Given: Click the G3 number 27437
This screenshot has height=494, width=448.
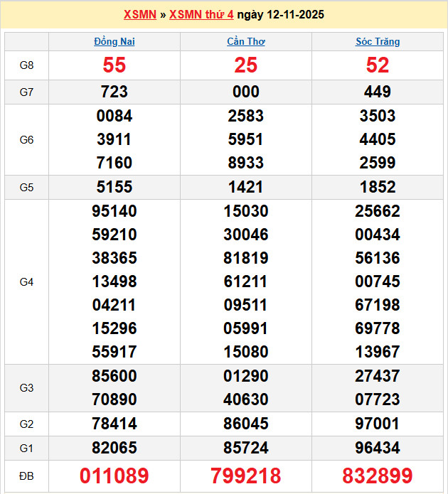Looking at the screenshot, I should pos(378,376).
